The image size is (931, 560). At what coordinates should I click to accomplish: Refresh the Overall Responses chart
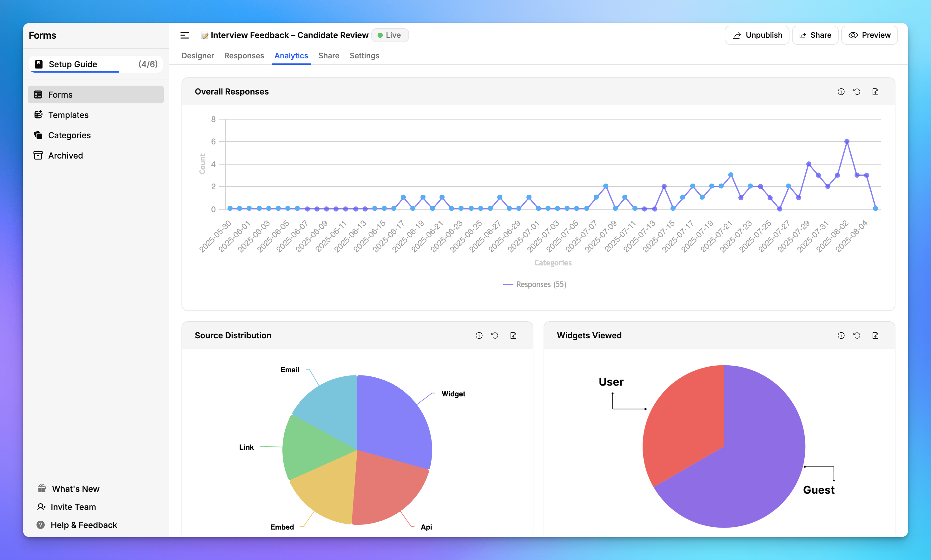point(857,91)
